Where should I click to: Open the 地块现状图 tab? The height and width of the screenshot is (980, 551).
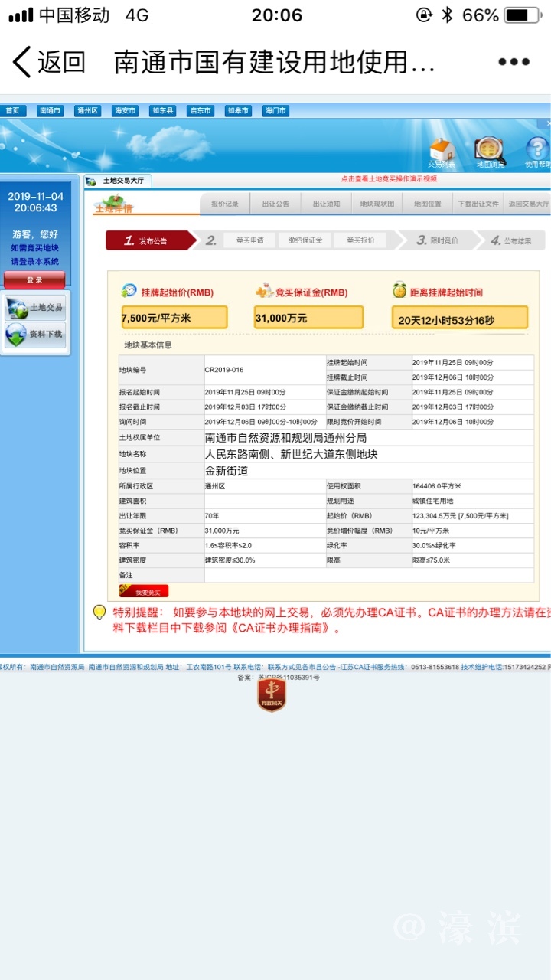pyautogui.click(x=377, y=204)
